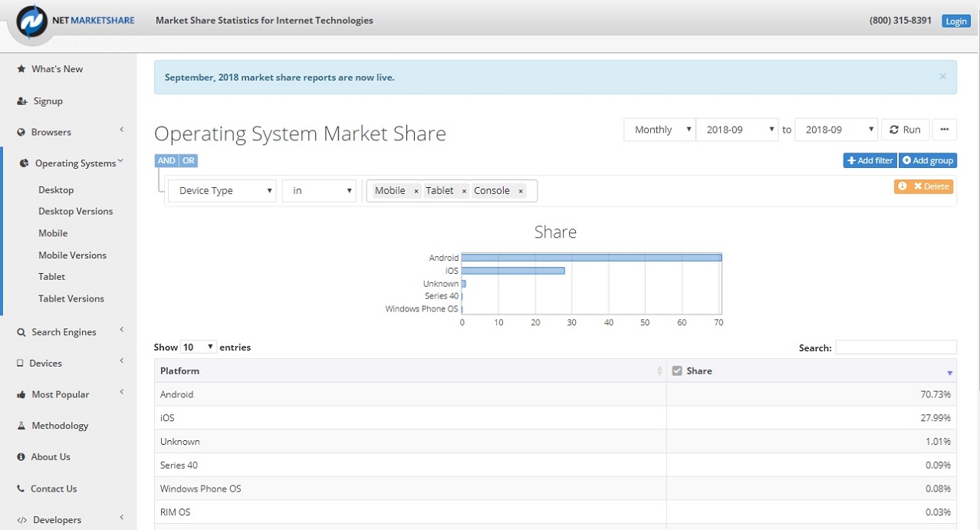Open the Device Type filter dropdown
The image size is (980, 530).
222,191
